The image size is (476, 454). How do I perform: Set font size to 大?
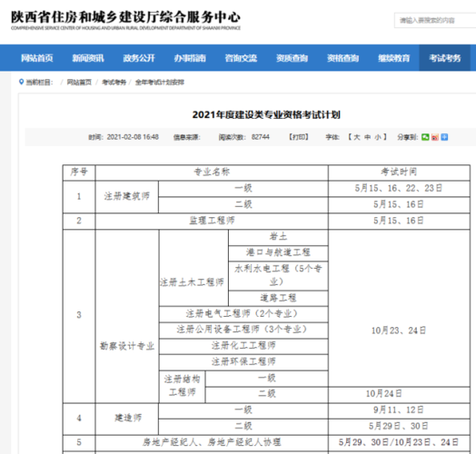(x=357, y=137)
